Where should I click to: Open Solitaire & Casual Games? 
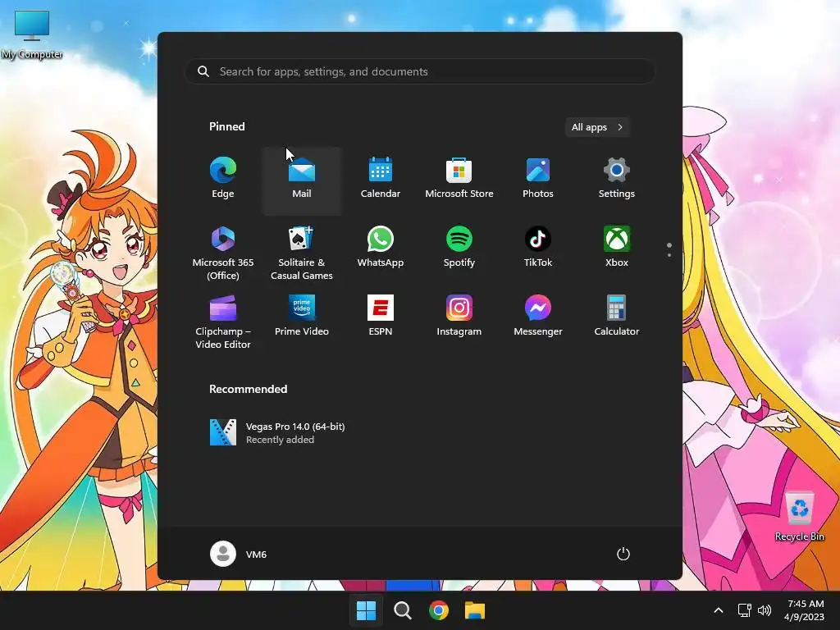[x=302, y=252]
